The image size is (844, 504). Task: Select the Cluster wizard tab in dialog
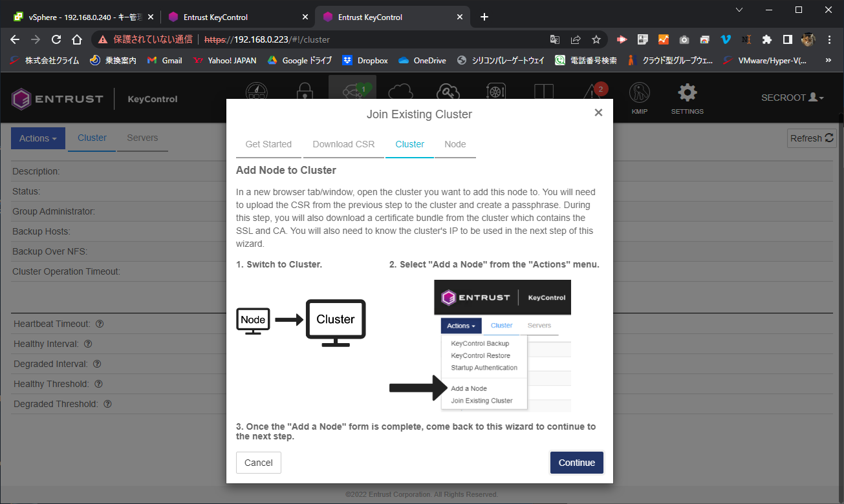[409, 144]
